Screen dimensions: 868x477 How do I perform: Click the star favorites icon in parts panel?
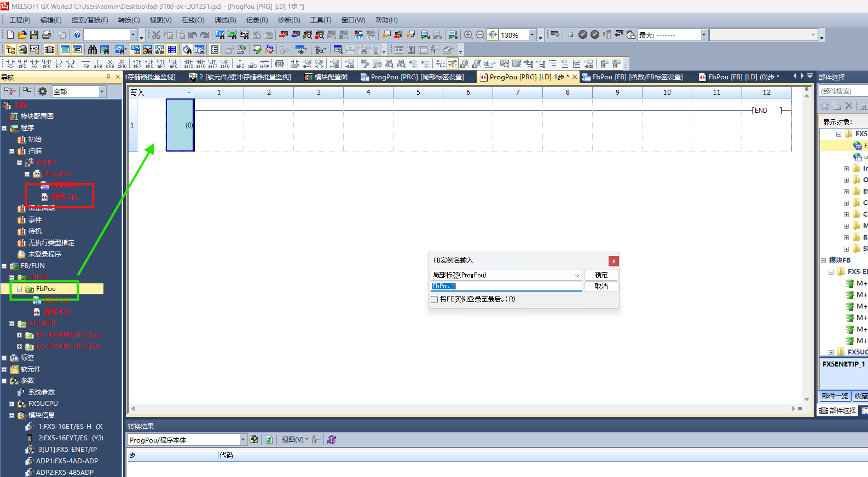tap(825, 106)
